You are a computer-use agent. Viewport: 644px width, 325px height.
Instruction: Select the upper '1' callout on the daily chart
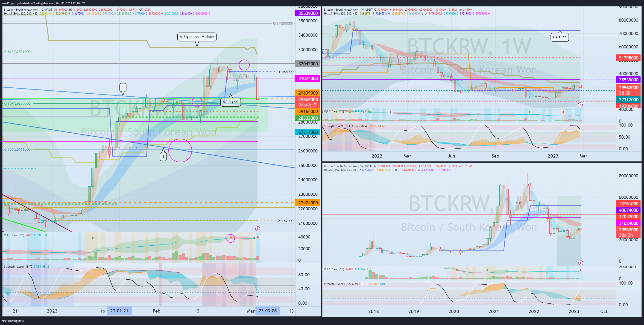123,87
